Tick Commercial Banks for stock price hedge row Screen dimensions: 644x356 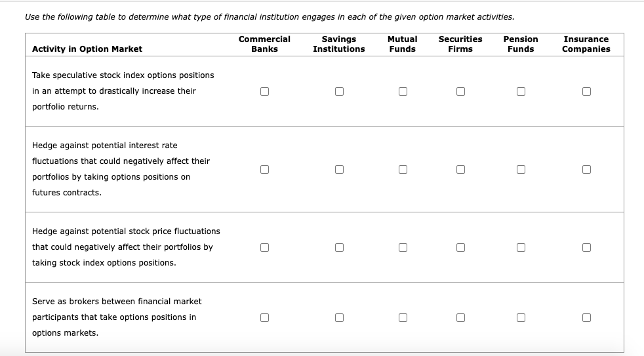[264, 247]
